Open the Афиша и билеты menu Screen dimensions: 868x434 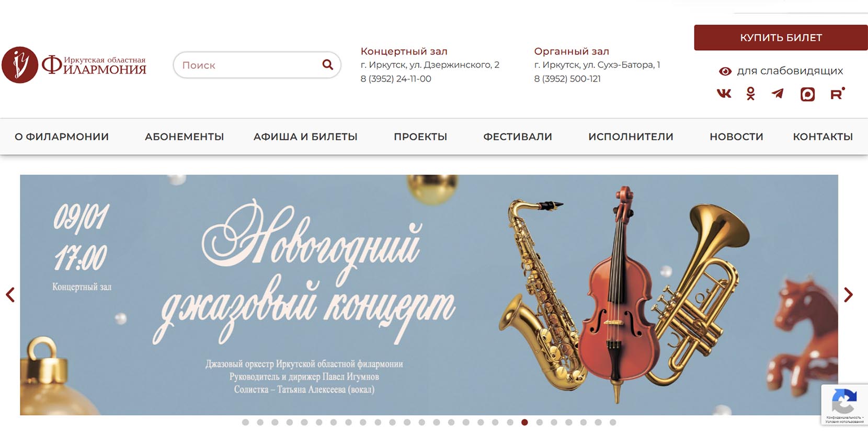point(305,136)
